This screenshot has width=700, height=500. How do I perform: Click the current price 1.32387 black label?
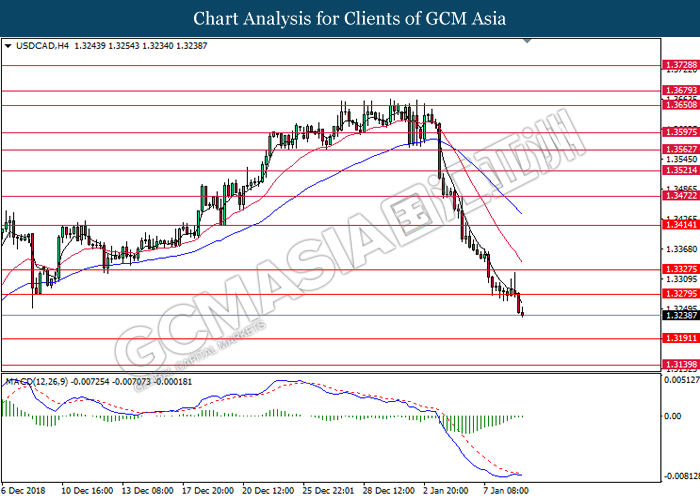[681, 315]
